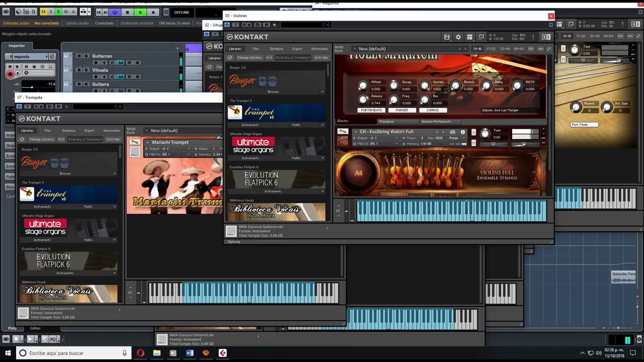
Task: Toggle PORTAMENTO button on violin instrument
Action: click(371, 110)
